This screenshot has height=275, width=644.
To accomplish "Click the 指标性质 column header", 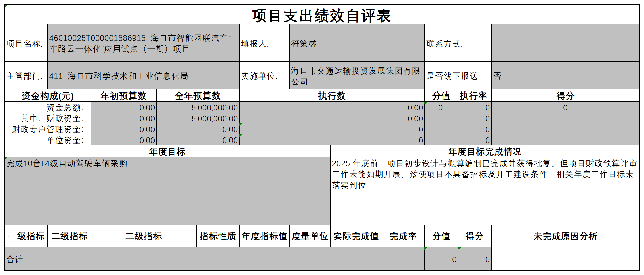I will 218,236.
